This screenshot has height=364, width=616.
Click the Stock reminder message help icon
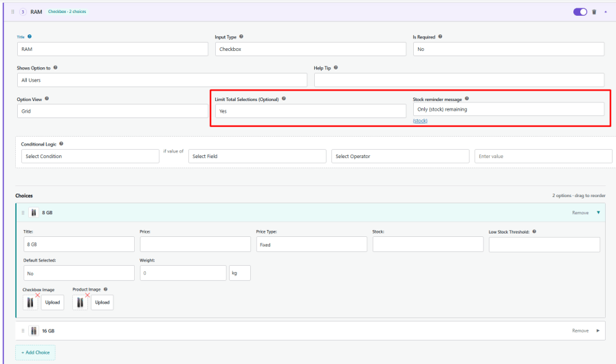(x=467, y=98)
